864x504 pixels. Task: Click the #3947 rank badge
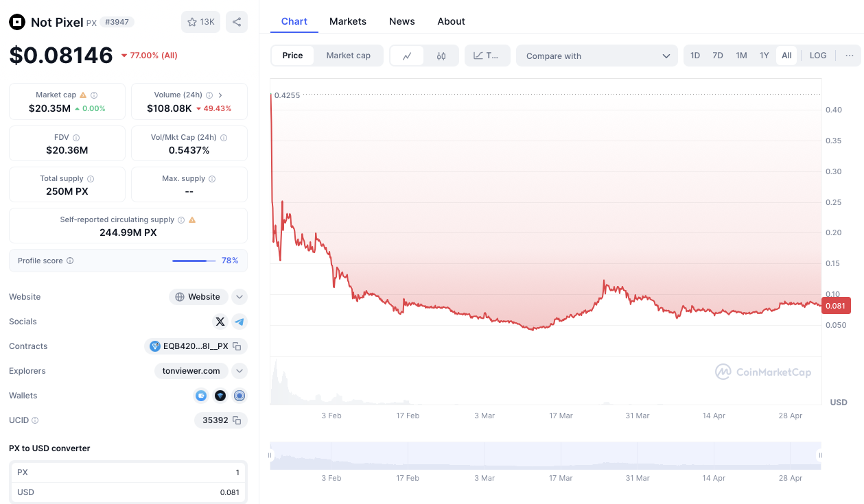(x=117, y=22)
